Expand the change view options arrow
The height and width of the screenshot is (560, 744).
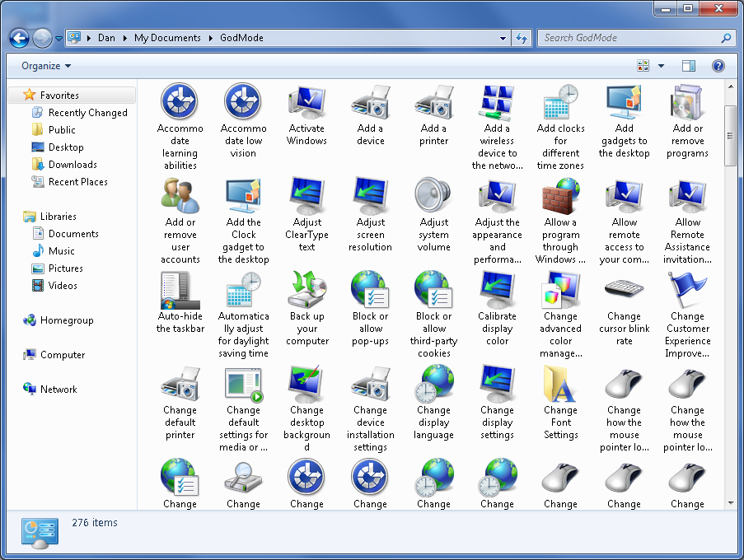(x=661, y=66)
